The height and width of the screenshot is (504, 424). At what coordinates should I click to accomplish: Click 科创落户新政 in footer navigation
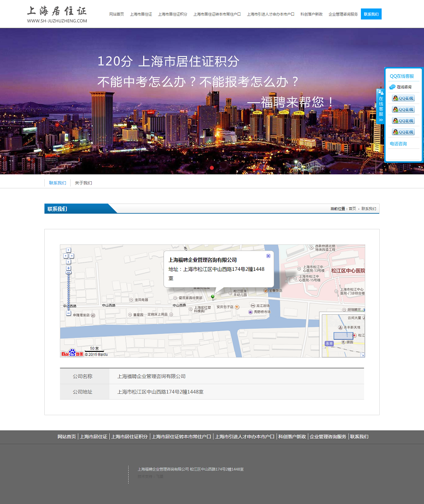coord(292,437)
